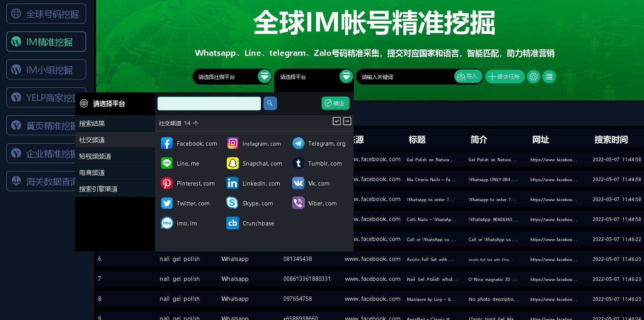Click timestamp '2022-05-07 11:46:22'

(x=617, y=239)
